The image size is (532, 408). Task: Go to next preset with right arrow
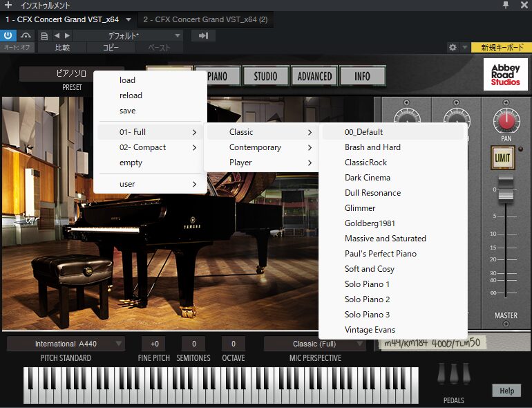pyautogui.click(x=67, y=36)
